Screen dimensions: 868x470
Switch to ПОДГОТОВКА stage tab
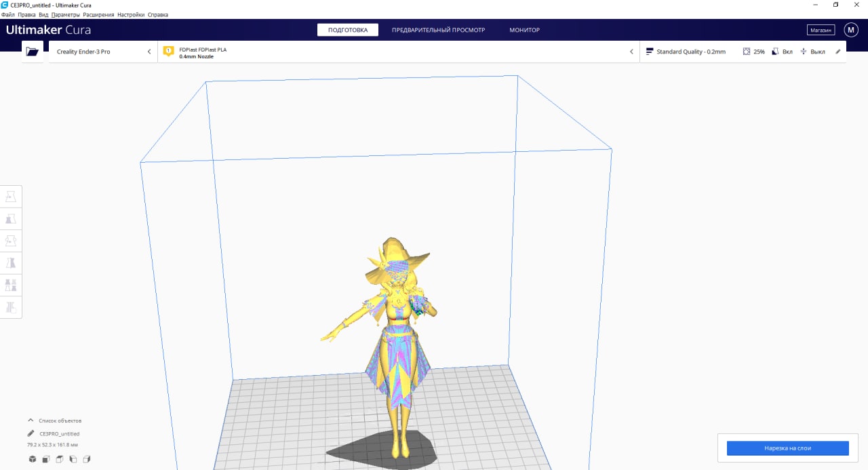pos(348,30)
